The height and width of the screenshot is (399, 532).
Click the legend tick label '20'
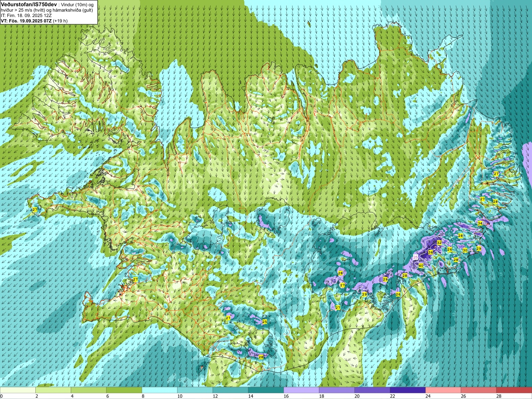[357, 396]
